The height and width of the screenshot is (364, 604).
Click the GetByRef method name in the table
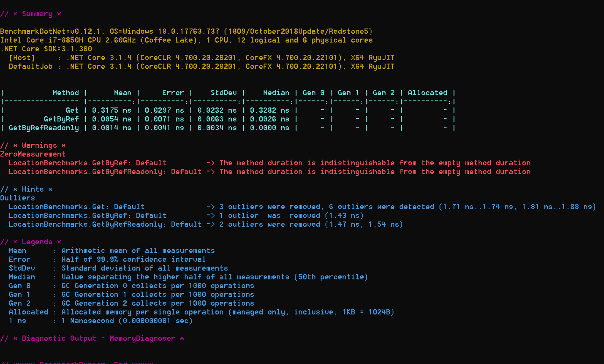pyautogui.click(x=61, y=119)
